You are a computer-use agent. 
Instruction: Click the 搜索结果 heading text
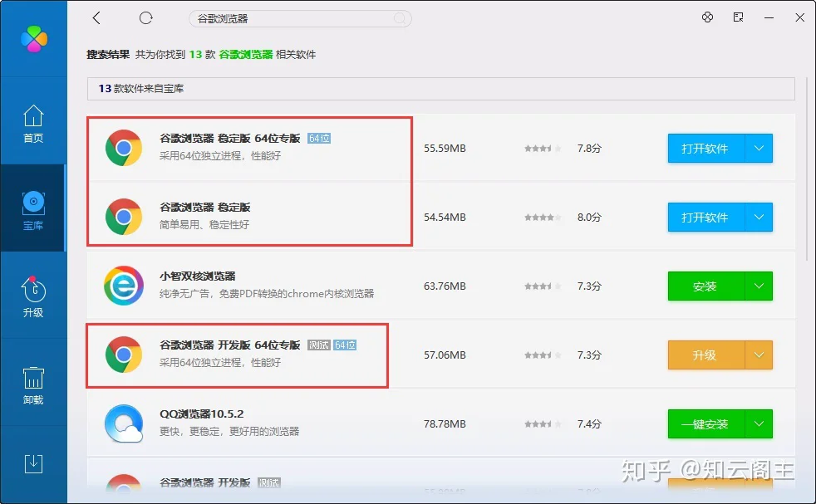click(108, 54)
